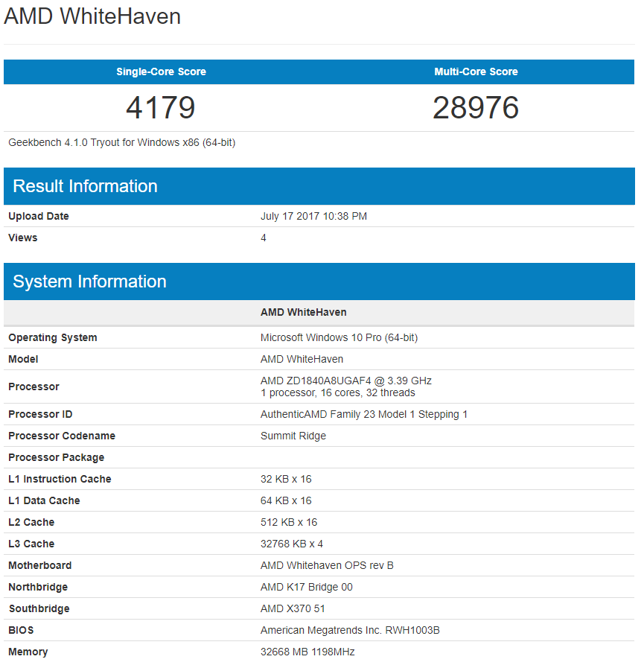This screenshot has height=668, width=644.
Task: Click the Memory row label
Action: 28,652
